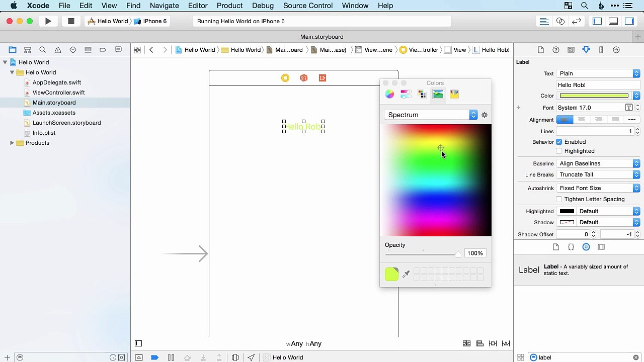This screenshot has height=362, width=644.
Task: Show the Debug navigator
Action: coord(88,50)
